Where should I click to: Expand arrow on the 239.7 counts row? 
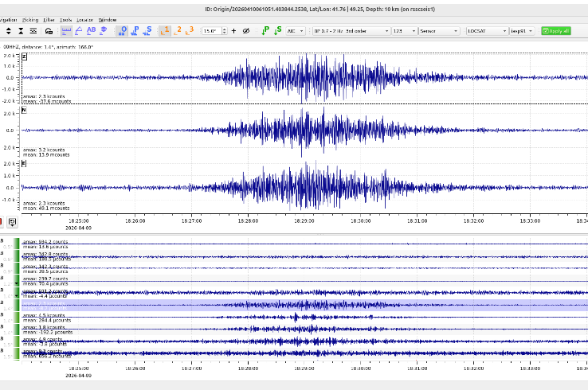click(17, 284)
